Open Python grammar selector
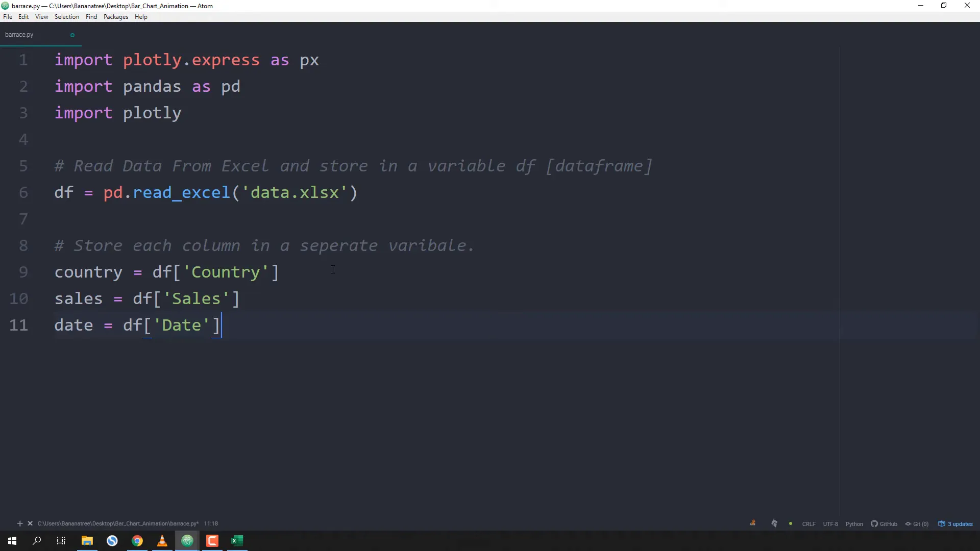980x551 pixels. tap(854, 524)
